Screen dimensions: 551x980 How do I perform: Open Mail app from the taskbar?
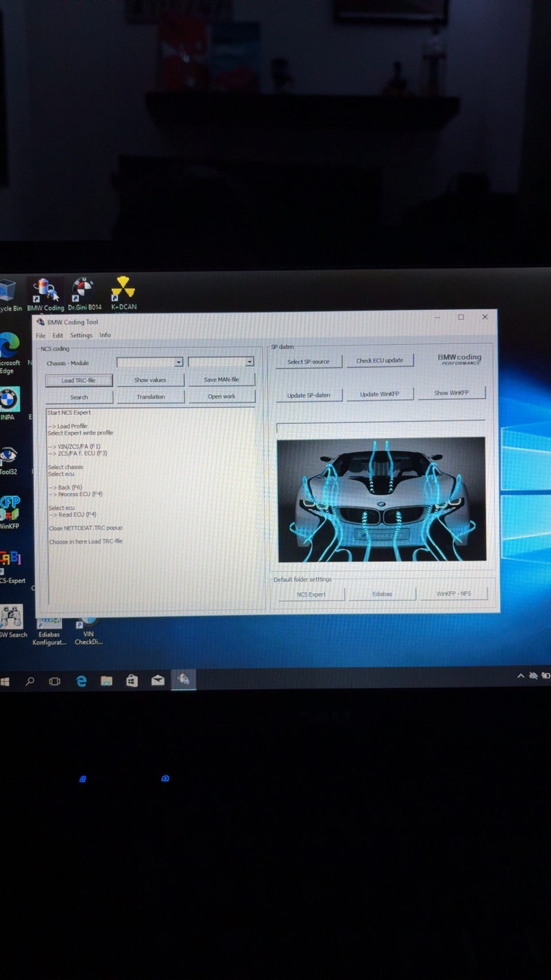click(158, 681)
